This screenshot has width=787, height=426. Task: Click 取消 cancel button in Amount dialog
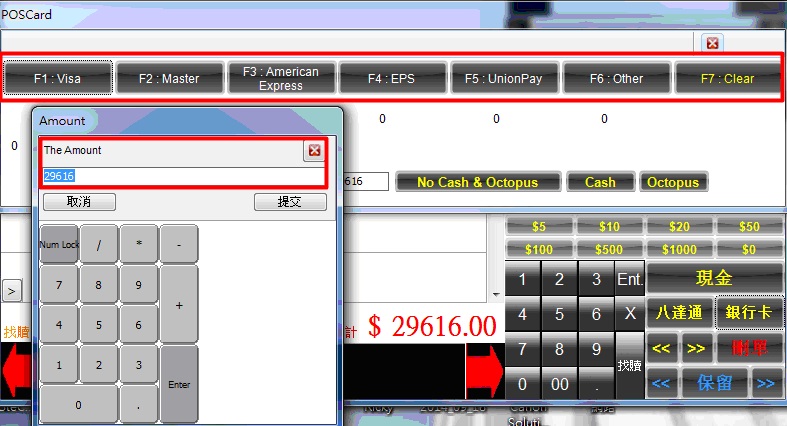(x=79, y=202)
